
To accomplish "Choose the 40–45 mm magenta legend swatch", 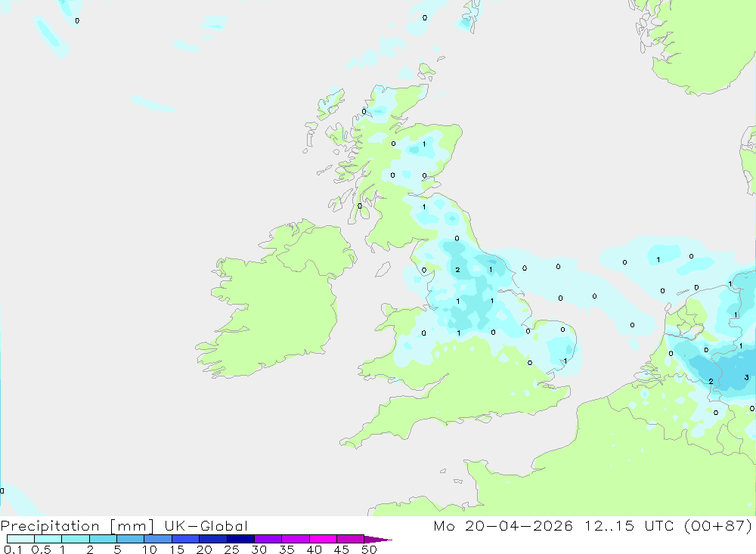I will (x=323, y=539).
